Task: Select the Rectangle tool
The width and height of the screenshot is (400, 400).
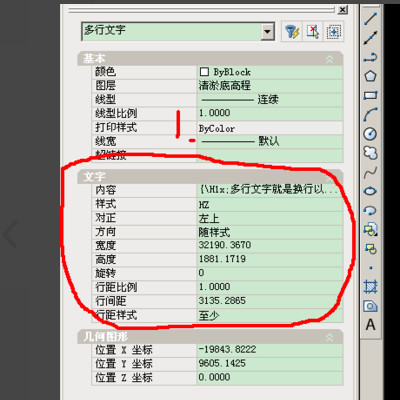Action: click(370, 96)
